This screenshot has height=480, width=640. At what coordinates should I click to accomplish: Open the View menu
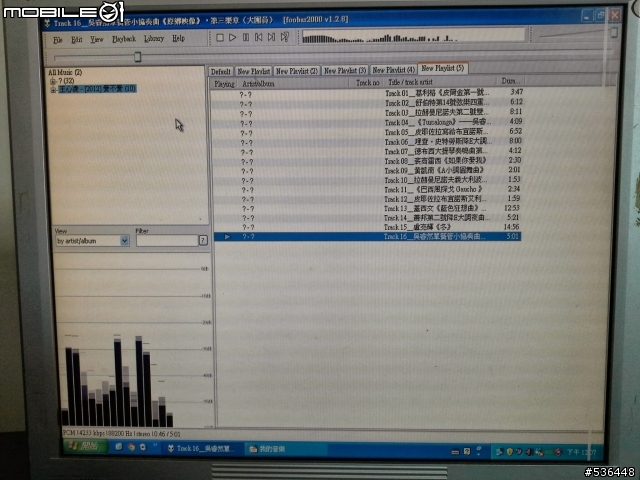[97, 39]
